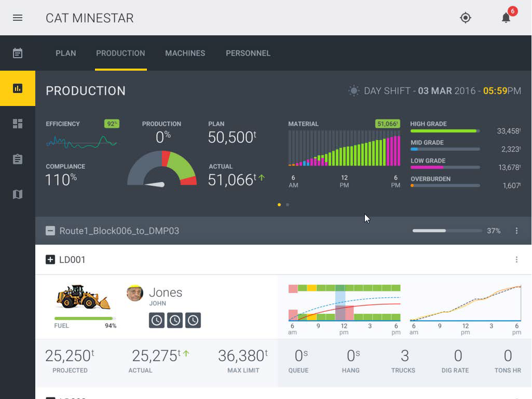Click the Jones operator avatar photo
This screenshot has width=532, height=399.
pos(135,293)
